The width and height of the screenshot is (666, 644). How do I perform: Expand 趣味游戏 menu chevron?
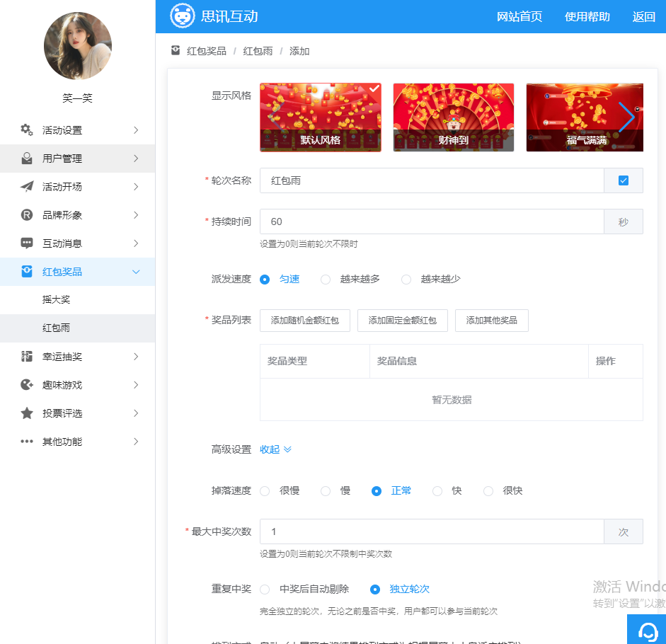[x=136, y=385]
